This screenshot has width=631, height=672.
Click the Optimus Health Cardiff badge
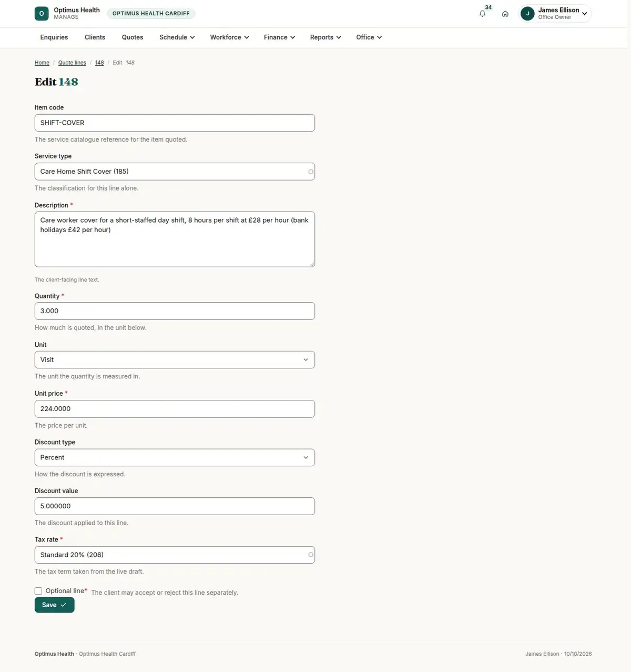tap(151, 14)
